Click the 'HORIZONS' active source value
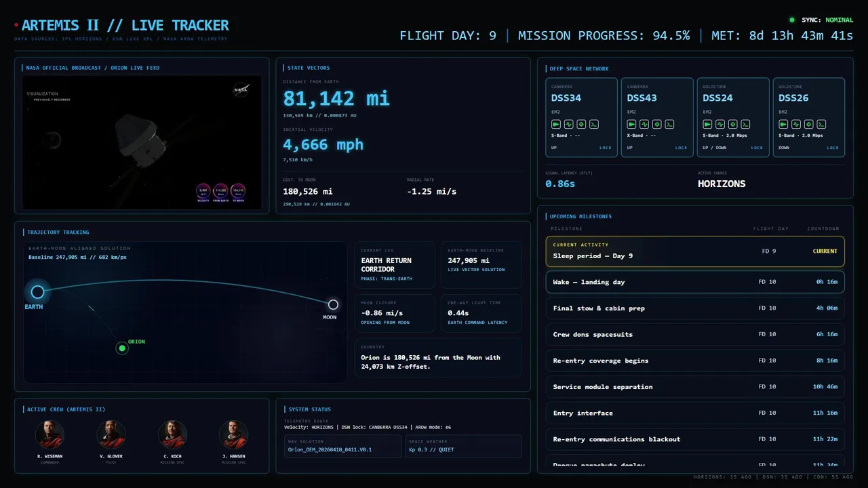The height and width of the screenshot is (488, 868). pyautogui.click(x=722, y=184)
